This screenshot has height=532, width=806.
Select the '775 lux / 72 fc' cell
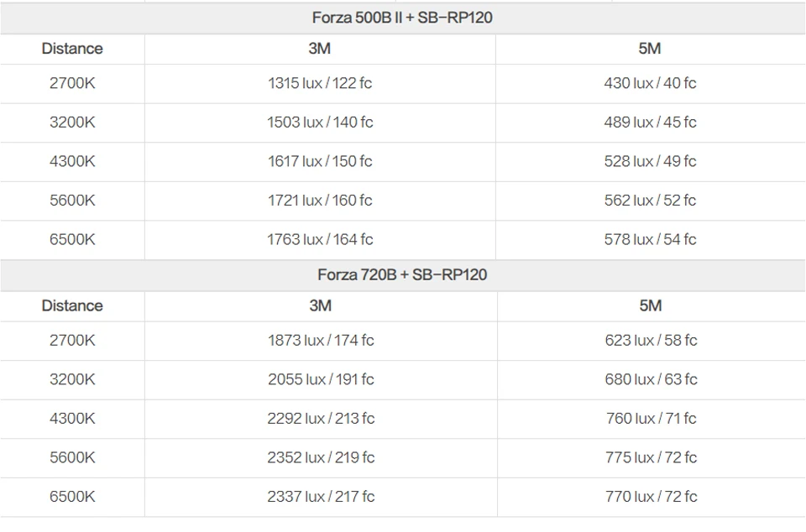pyautogui.click(x=651, y=457)
